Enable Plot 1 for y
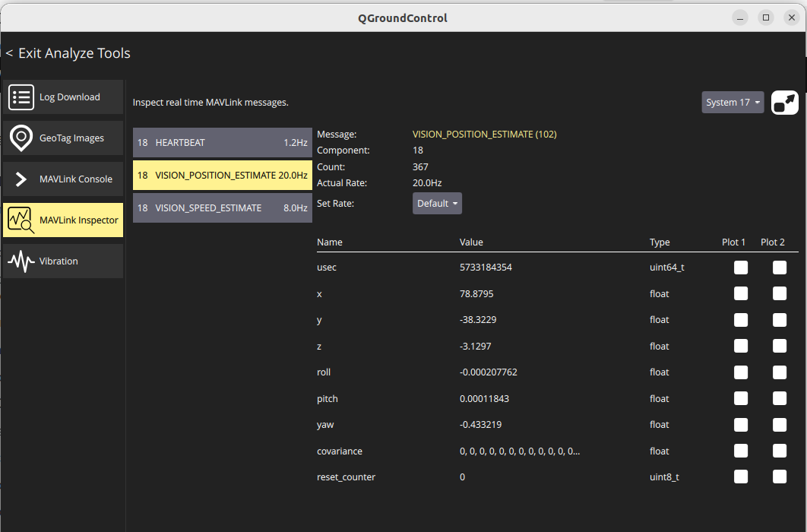The image size is (807, 532). (x=741, y=320)
